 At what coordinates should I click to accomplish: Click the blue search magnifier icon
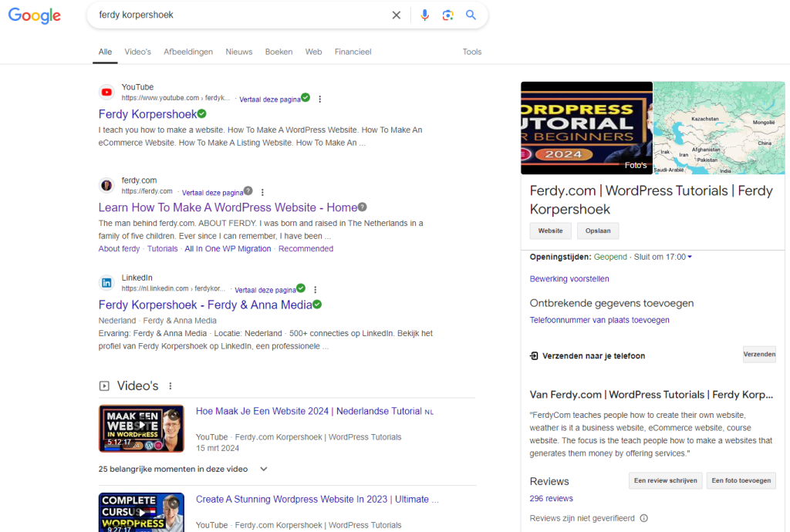tap(471, 15)
